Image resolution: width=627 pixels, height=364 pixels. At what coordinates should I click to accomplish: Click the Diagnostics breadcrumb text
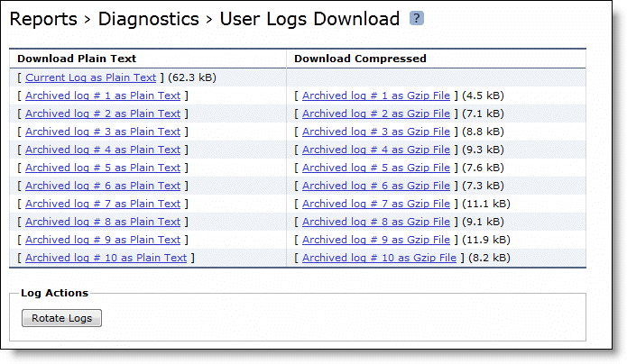tap(148, 19)
